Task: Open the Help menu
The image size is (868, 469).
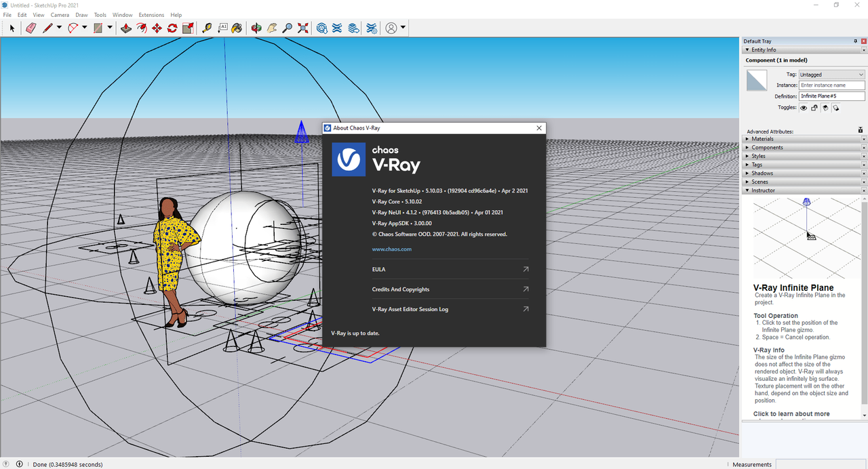Action: coord(176,15)
